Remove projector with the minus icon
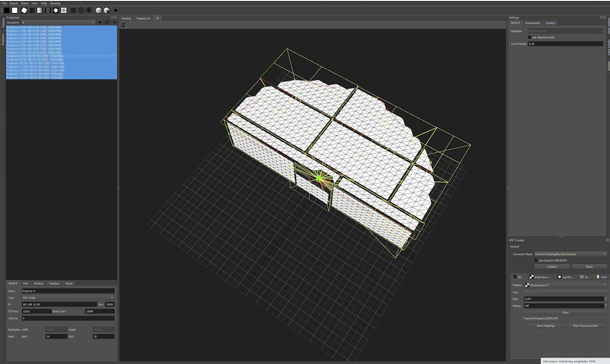 coord(114,23)
